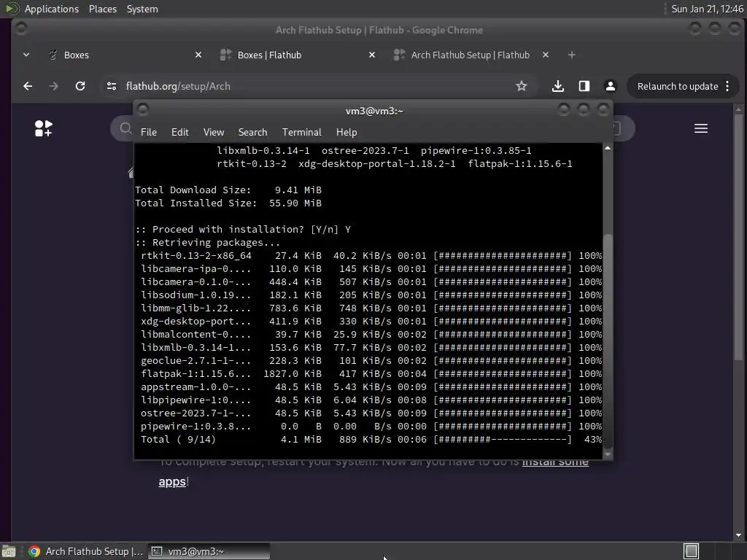Click the Flathub logo on the page
Viewport: 747px width, 560px height.
coord(43,128)
